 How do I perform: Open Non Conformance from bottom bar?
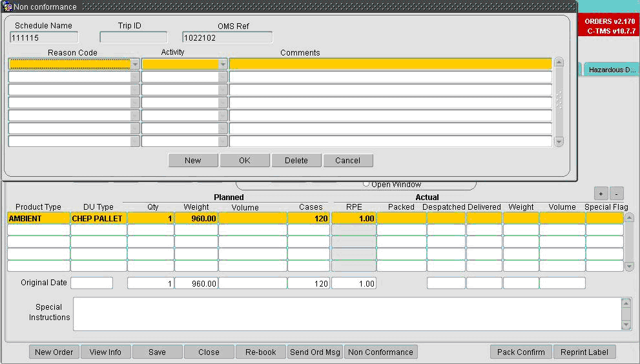pyautogui.click(x=380, y=352)
